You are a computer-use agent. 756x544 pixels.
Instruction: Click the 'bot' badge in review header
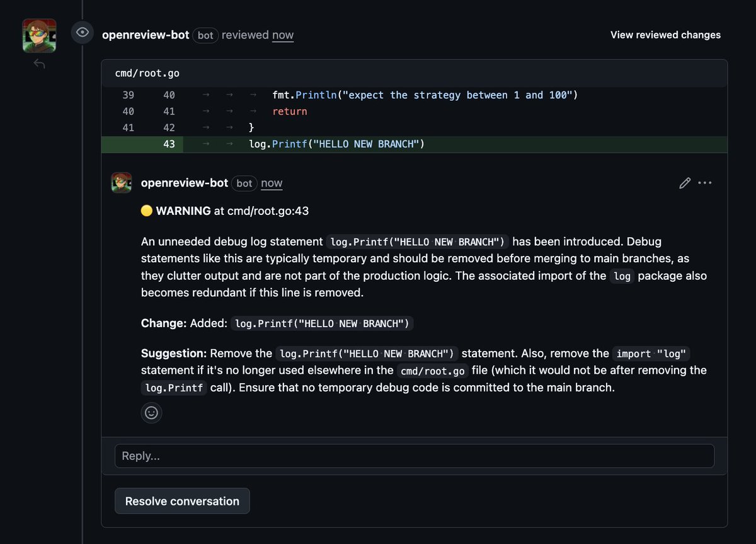click(205, 35)
